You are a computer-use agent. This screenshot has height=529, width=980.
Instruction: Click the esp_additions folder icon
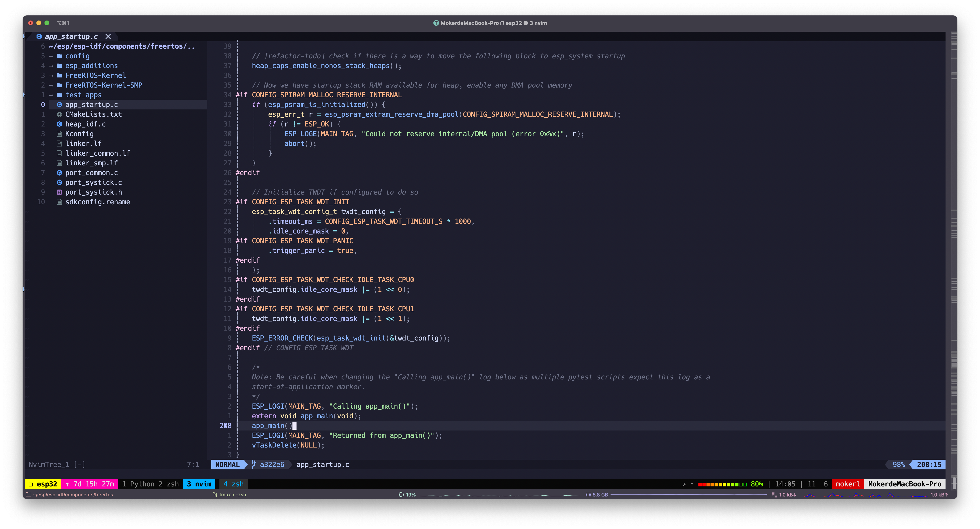click(x=59, y=66)
